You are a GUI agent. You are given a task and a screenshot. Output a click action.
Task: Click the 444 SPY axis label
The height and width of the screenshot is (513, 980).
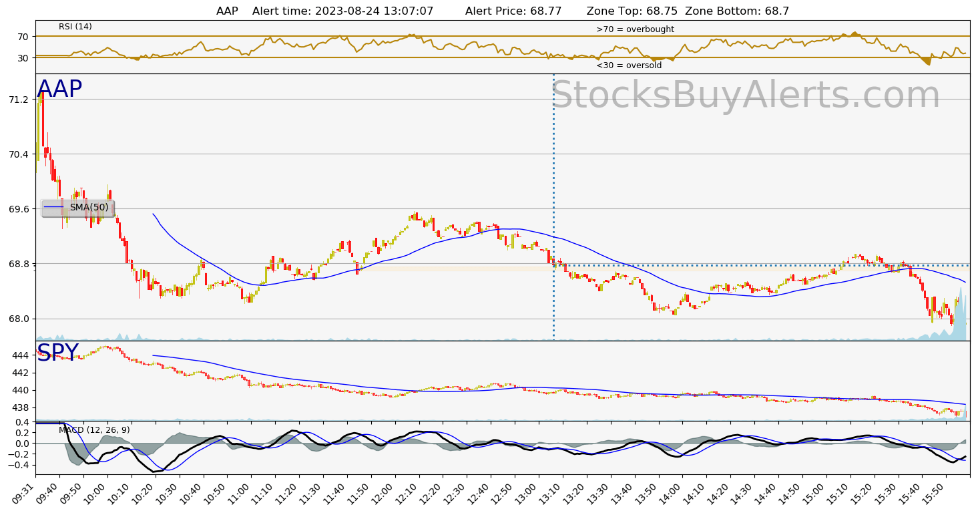coord(21,355)
